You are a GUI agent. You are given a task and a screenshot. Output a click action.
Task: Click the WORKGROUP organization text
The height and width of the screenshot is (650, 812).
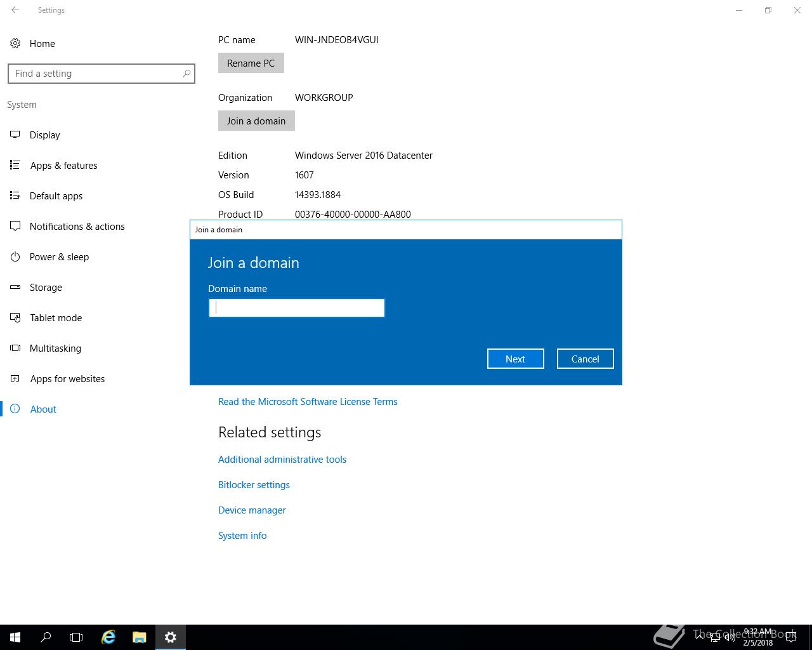tap(324, 97)
